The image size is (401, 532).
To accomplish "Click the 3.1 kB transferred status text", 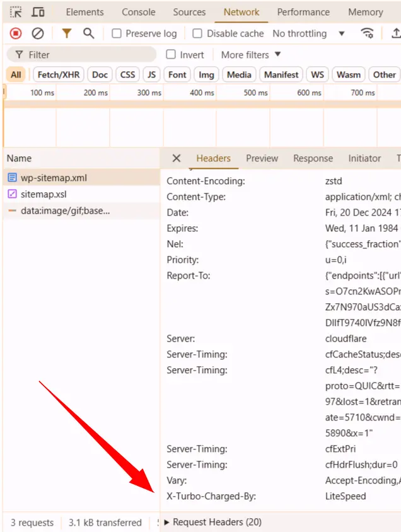I will pyautogui.click(x=105, y=523).
